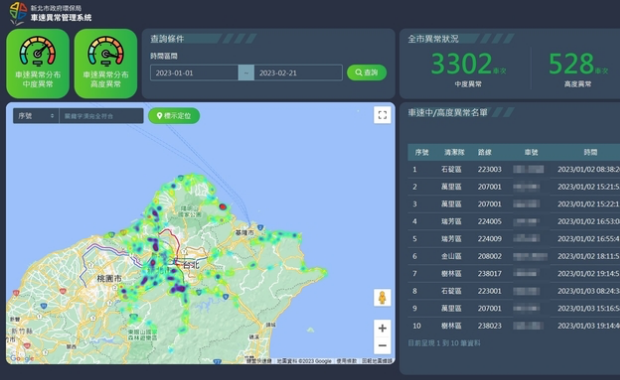Select row 8 route 223001
Viewport: 620px width, 380px height.
(x=490, y=291)
